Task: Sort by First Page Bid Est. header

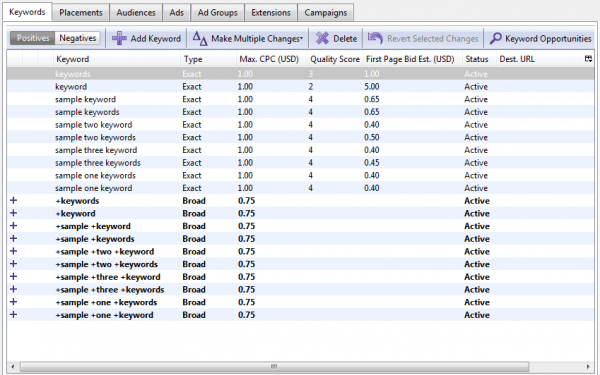Action: (412, 59)
